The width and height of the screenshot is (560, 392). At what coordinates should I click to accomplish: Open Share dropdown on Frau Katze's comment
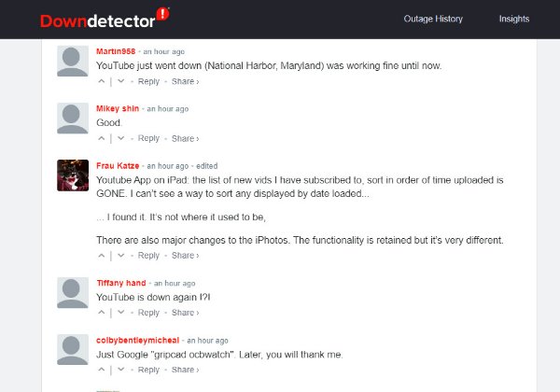tap(184, 256)
